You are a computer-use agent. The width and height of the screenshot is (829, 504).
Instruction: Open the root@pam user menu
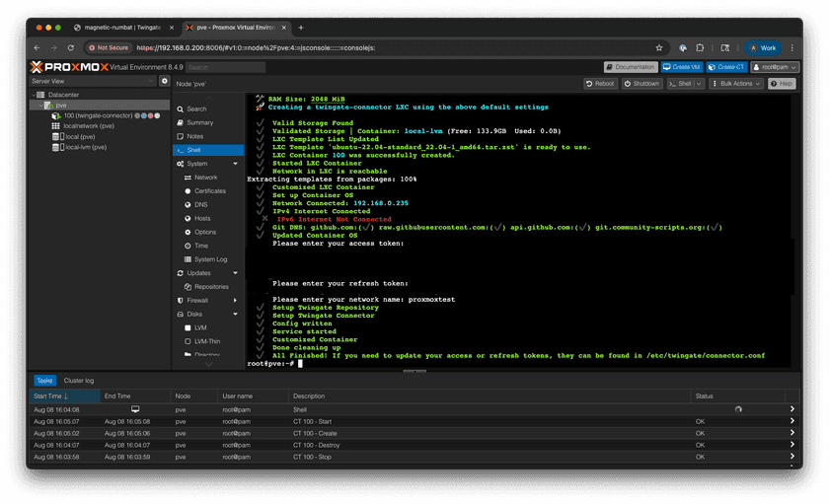pyautogui.click(x=775, y=67)
